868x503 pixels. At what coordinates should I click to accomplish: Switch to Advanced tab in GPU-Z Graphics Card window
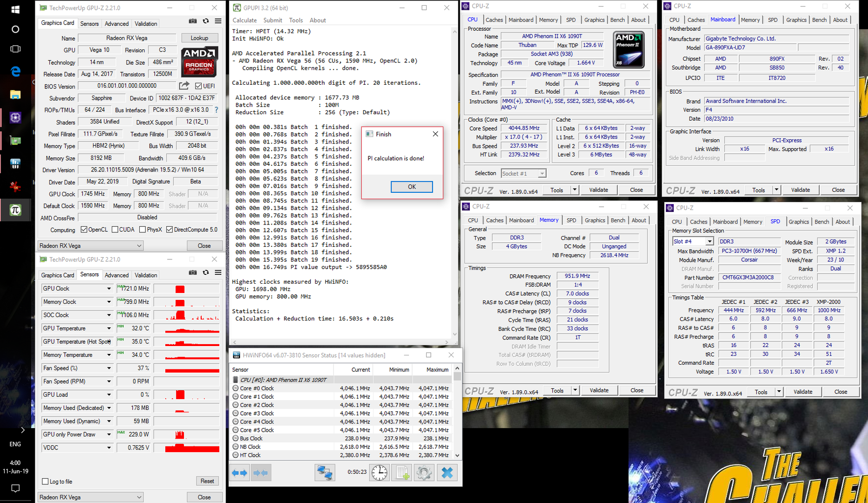click(x=116, y=24)
